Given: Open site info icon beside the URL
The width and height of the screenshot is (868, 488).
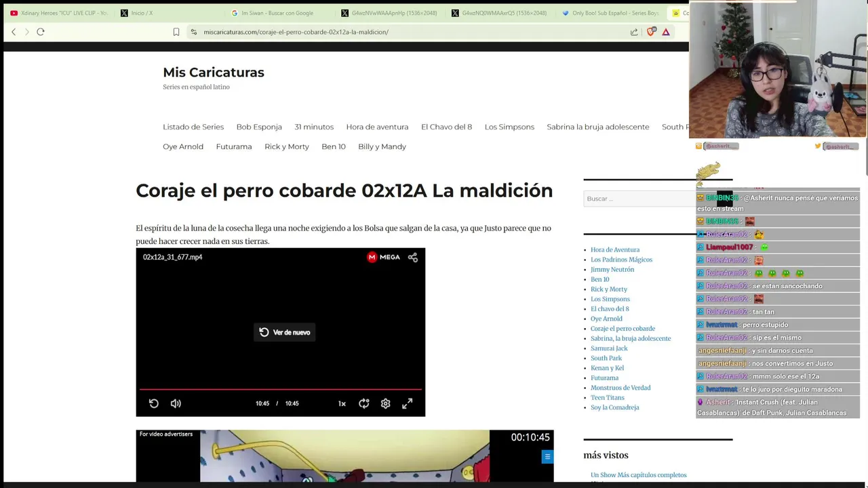Looking at the screenshot, I should pos(194,32).
